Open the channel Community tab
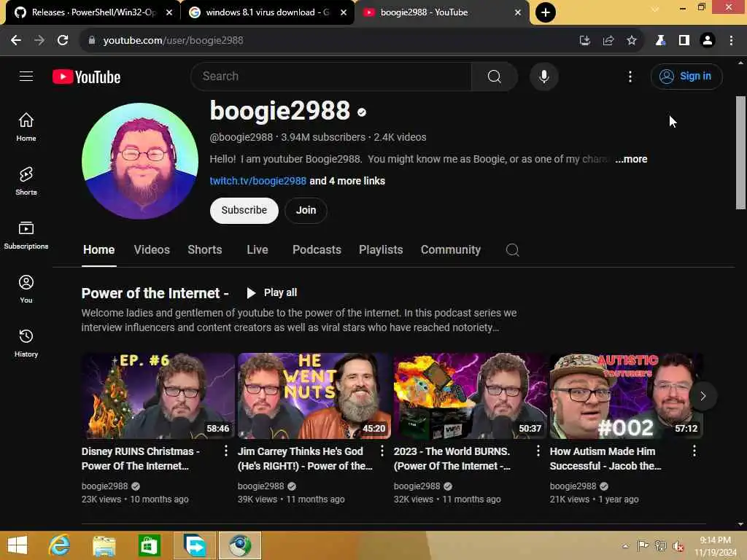This screenshot has height=560, width=747. 451,249
